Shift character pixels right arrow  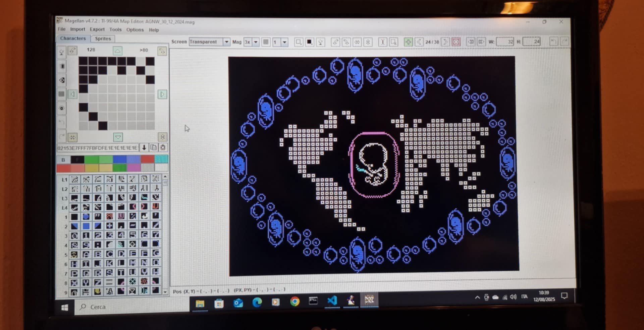pos(162,94)
